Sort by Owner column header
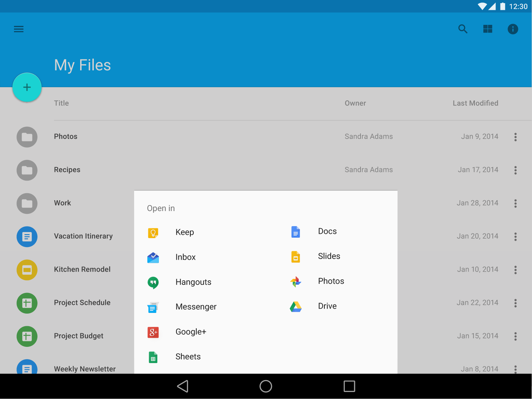This screenshot has height=399, width=532. (x=355, y=103)
